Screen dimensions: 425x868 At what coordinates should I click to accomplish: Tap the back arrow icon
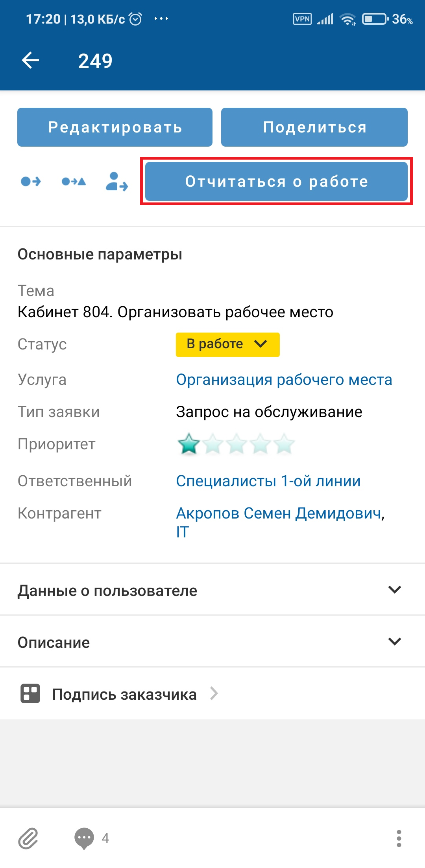pyautogui.click(x=30, y=61)
